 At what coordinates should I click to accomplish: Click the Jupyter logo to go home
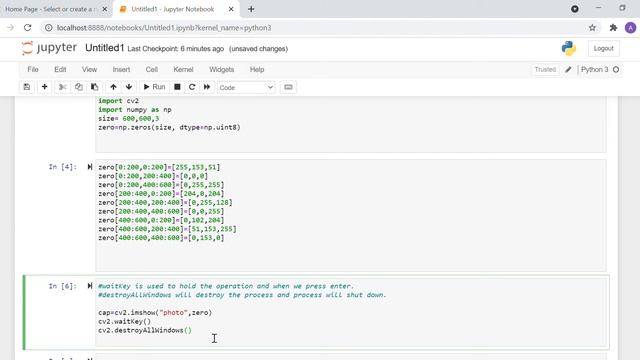(x=49, y=48)
